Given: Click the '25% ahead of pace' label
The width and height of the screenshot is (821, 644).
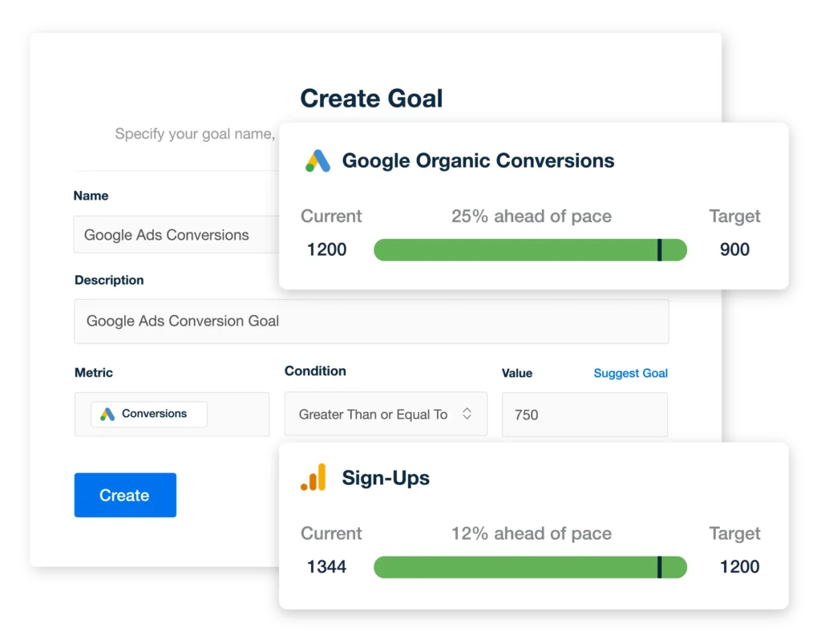Looking at the screenshot, I should tap(531, 217).
